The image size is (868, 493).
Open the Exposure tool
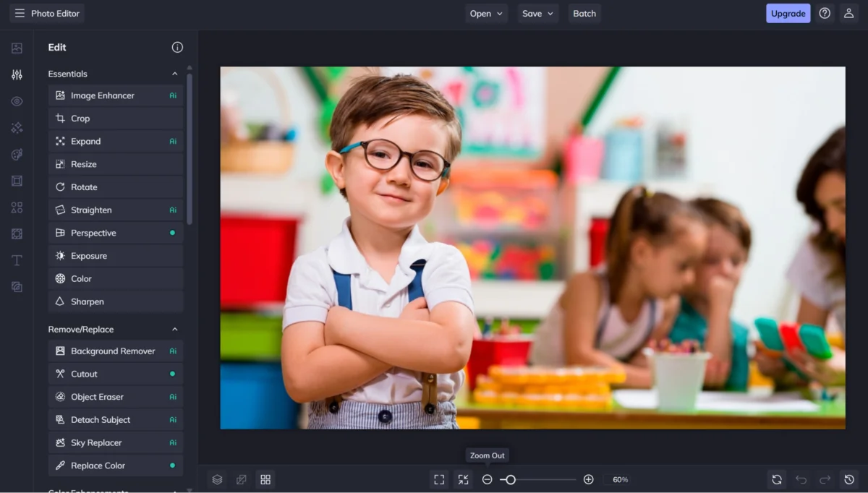116,256
